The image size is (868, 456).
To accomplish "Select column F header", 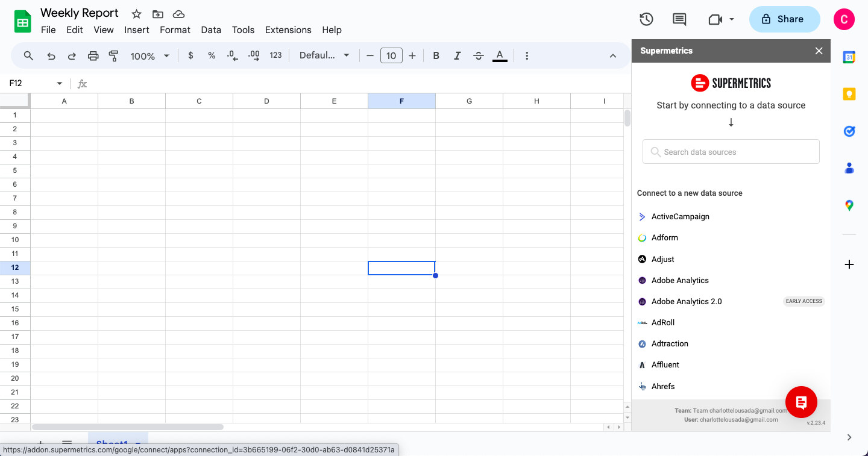I will point(401,101).
